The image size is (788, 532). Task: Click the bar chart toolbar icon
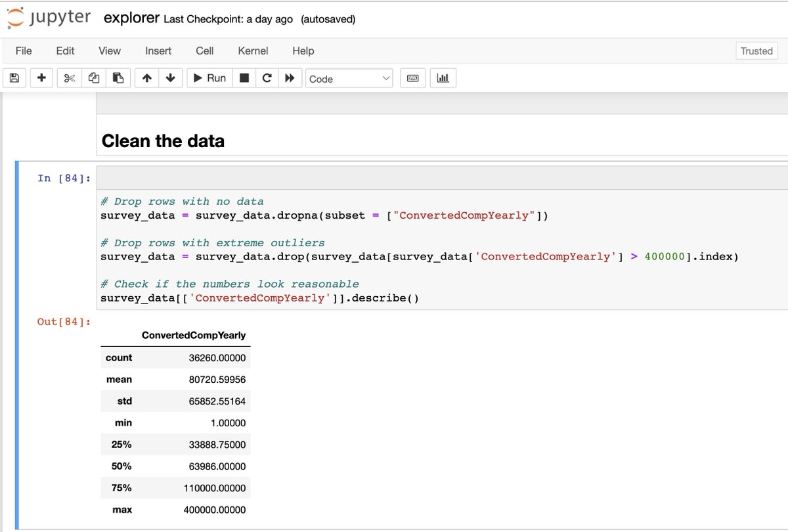click(443, 78)
